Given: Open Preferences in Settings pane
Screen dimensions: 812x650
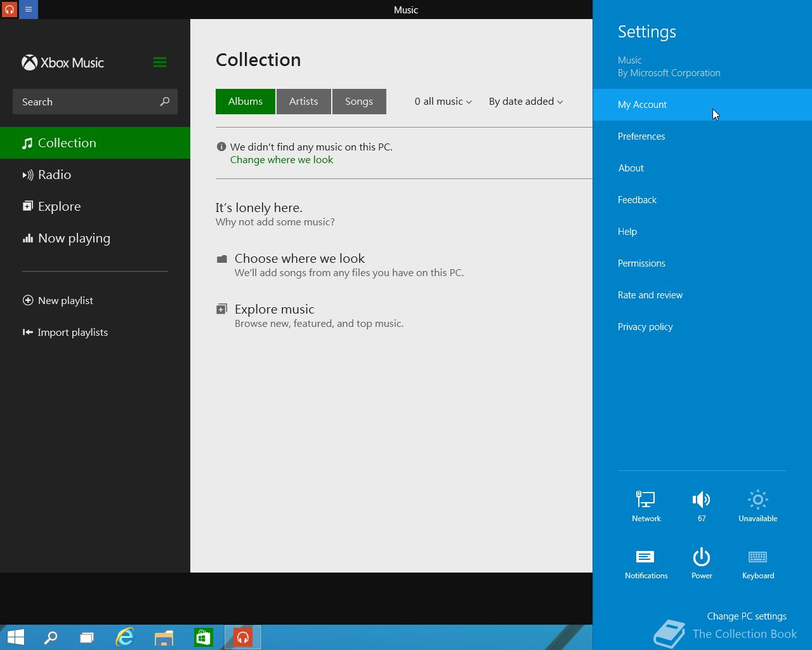Looking at the screenshot, I should point(702,136).
